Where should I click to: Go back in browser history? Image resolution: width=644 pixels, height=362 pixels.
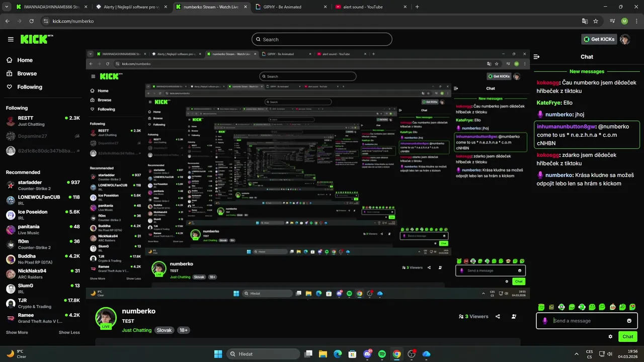[8, 21]
